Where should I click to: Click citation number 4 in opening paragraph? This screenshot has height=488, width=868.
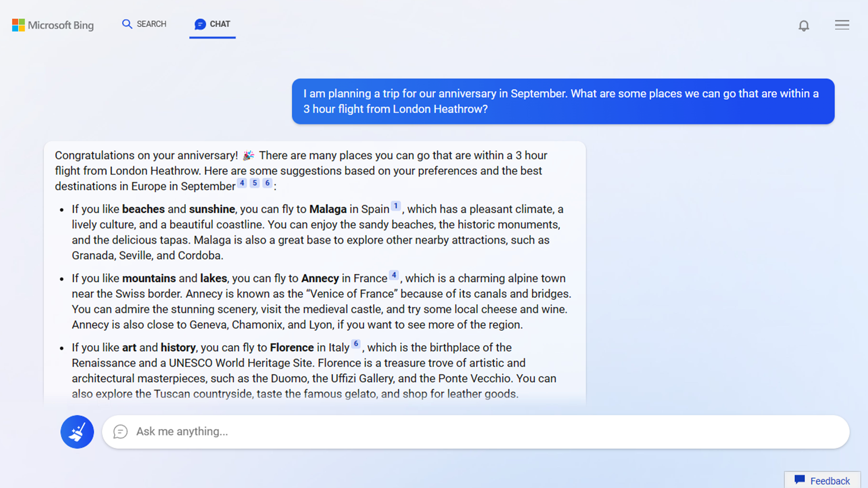coord(243,183)
